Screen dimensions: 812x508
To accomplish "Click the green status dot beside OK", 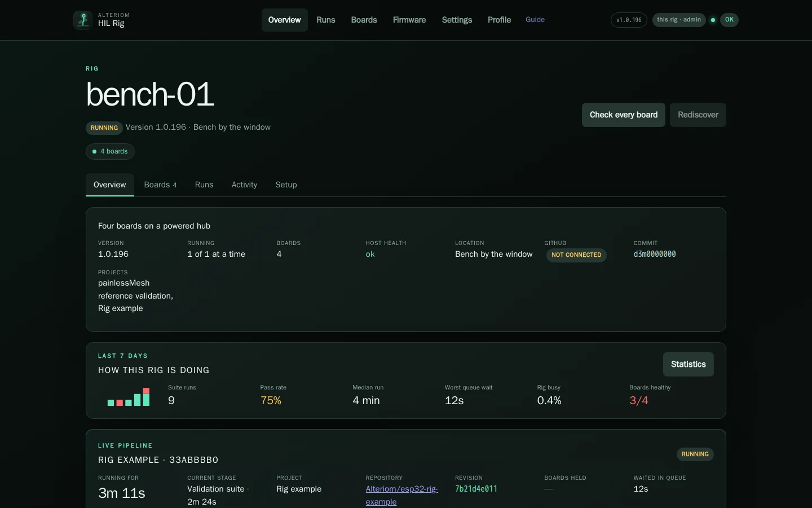I will coord(713,20).
